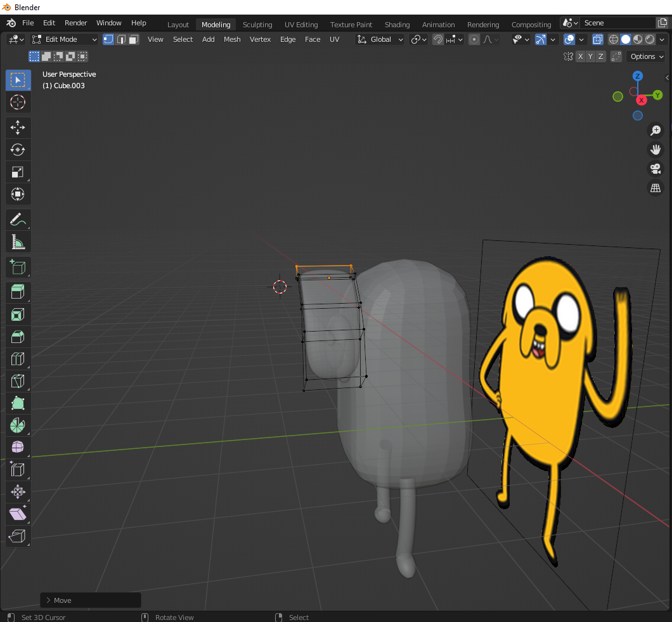Choose the Edge Slide tool
The width and height of the screenshot is (672, 622).
coord(18,470)
